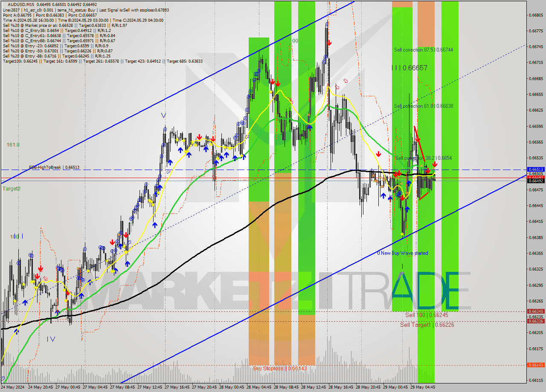Click the '0.66625' price axis value
Screen dimensions: 546x392
pyautogui.click(x=536, y=110)
